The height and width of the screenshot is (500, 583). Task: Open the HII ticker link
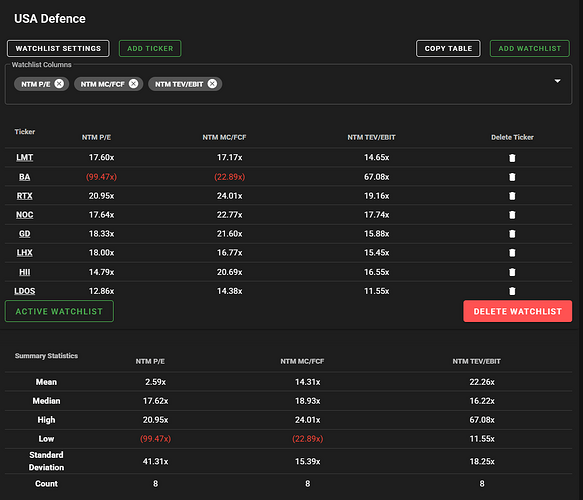(25, 272)
